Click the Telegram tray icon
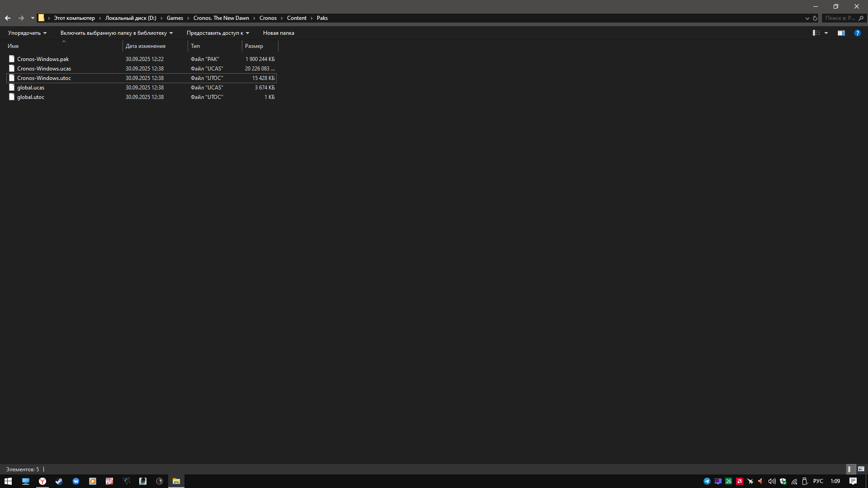 click(707, 481)
